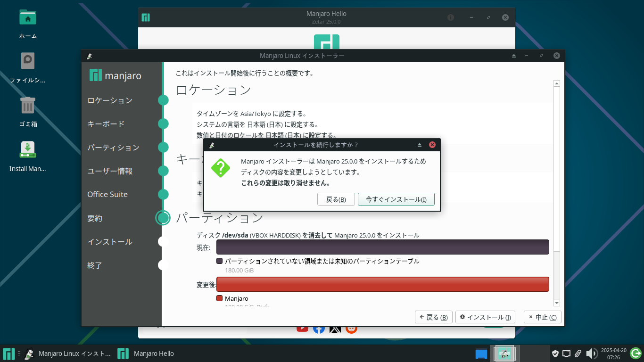
Task: Click the Manjaro start menu icon in taskbar
Action: pos(9,354)
